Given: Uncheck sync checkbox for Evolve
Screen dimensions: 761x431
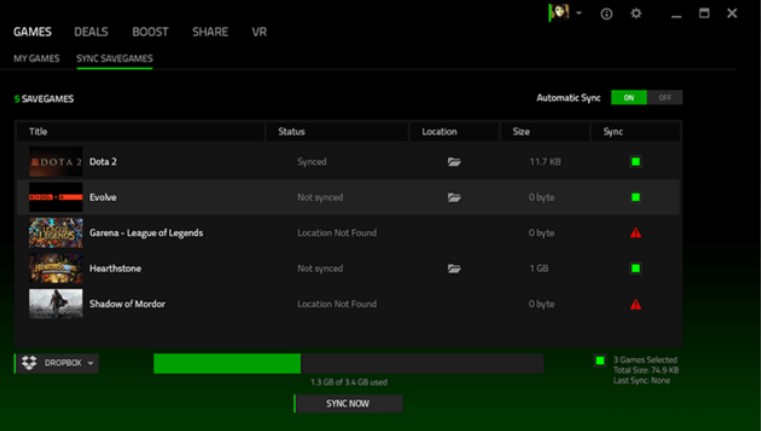Looking at the screenshot, I should coord(635,197).
